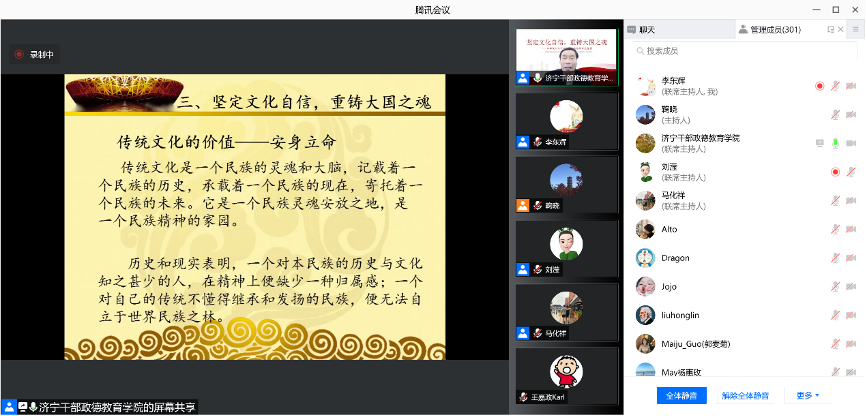Open the 管理成员(301) tab
866x416 pixels.
(775, 30)
